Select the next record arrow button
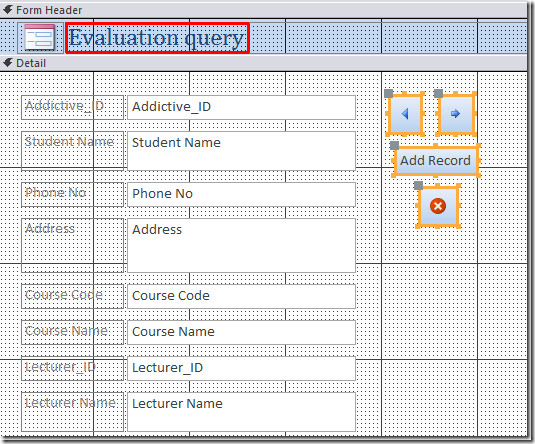The image size is (535, 444). [x=456, y=113]
